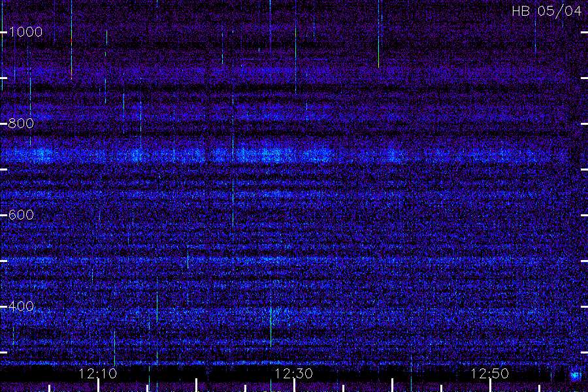Image resolution: width=588 pixels, height=392 pixels.
Task: Click the 12:30 time label
Action: point(293,374)
